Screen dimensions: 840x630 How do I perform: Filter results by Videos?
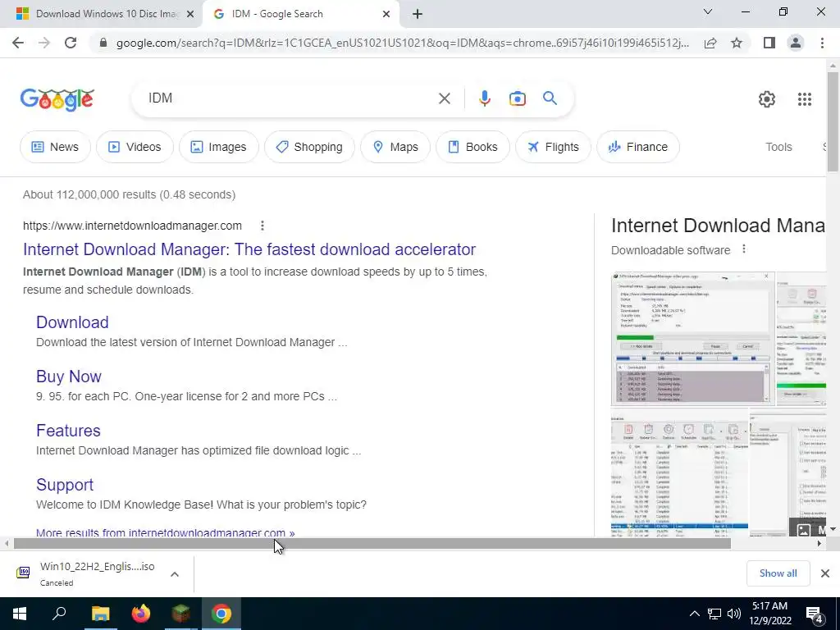(135, 147)
